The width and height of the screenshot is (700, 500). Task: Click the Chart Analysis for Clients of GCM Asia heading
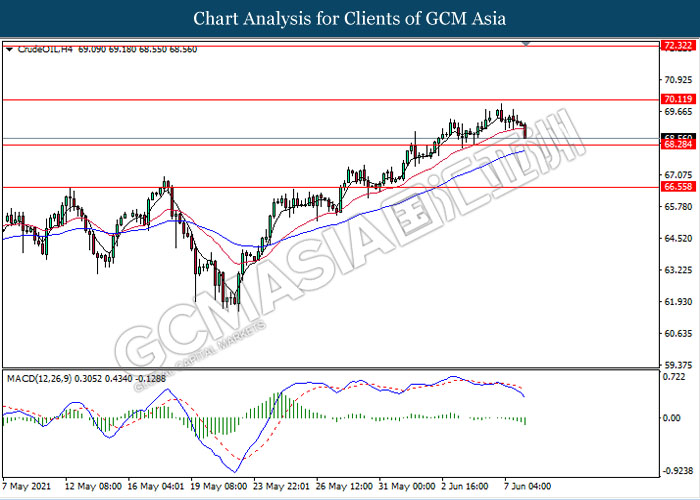click(350, 18)
